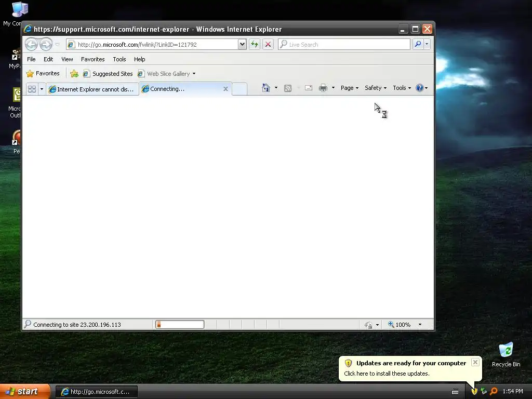The height and width of the screenshot is (399, 532).
Task: Open the tab list dropdown arrow
Action: click(x=42, y=89)
